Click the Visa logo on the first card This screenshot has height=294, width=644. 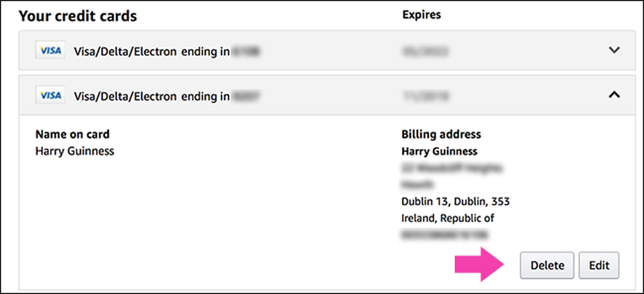click(x=50, y=51)
